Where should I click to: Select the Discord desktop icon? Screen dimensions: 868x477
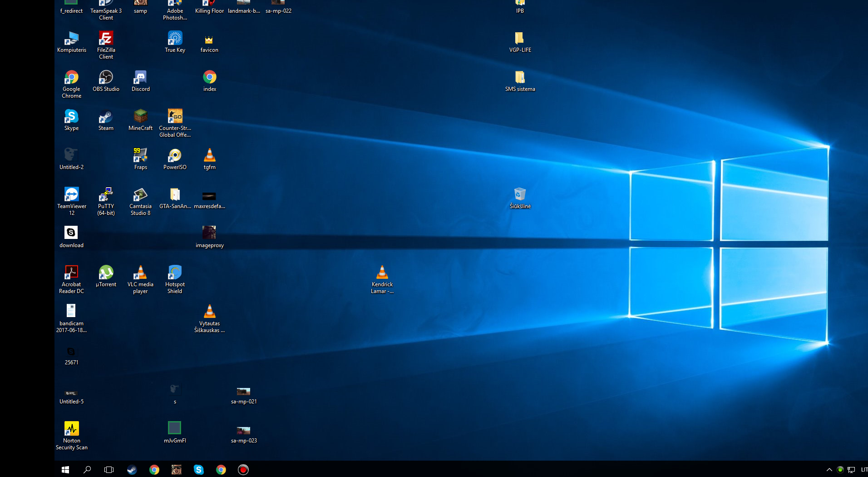(x=140, y=81)
